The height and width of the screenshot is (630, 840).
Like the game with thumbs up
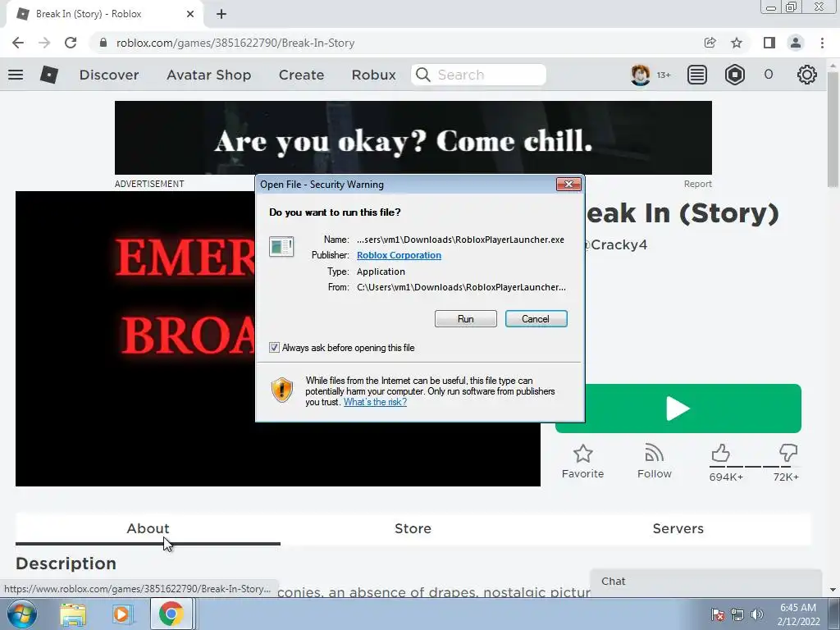click(721, 454)
